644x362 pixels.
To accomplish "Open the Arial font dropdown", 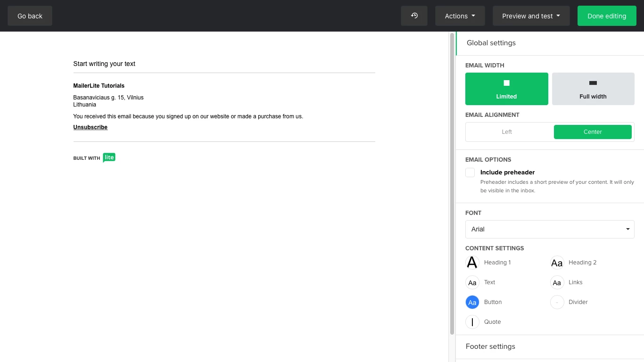I will [550, 229].
